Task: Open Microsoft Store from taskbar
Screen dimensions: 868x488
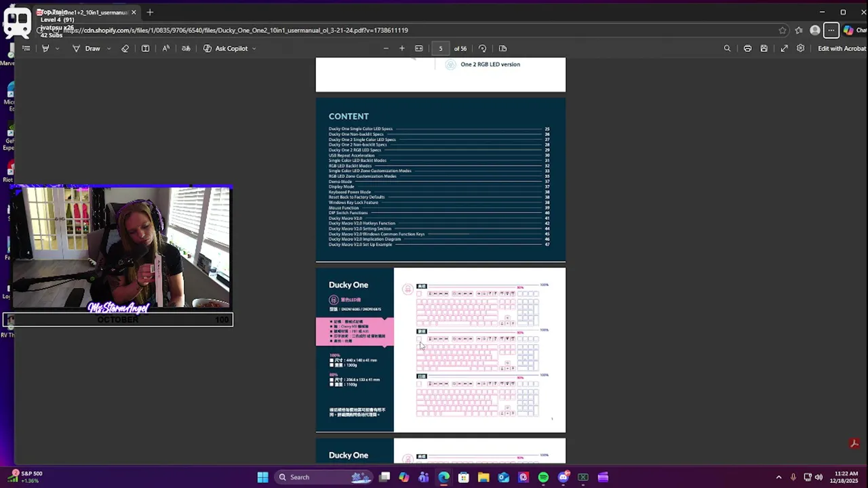Action: tap(464, 477)
